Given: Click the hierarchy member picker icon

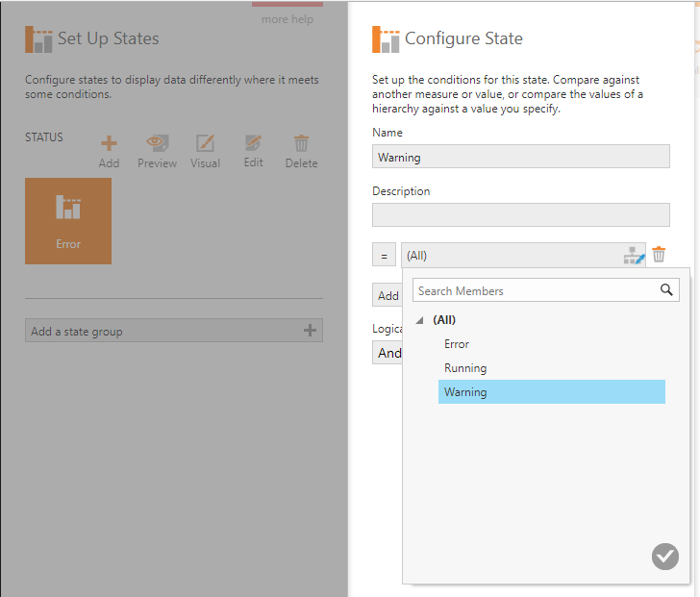Looking at the screenshot, I should (634, 256).
